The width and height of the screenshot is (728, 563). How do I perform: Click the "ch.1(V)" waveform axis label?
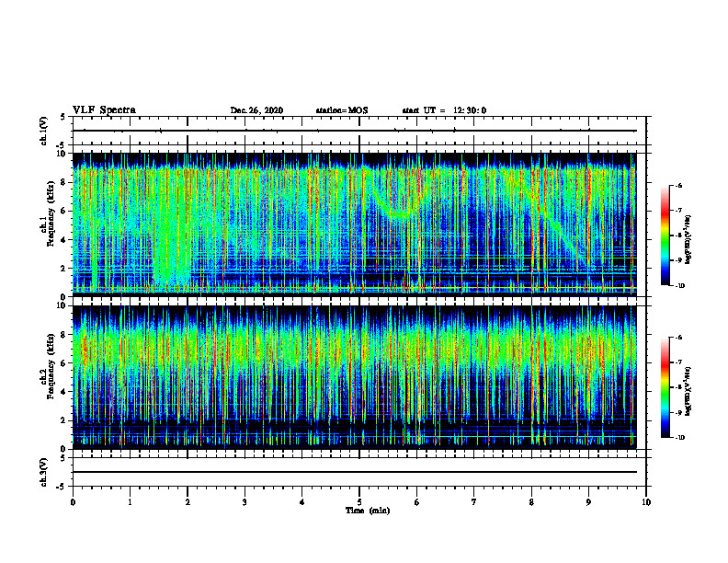click(43, 131)
